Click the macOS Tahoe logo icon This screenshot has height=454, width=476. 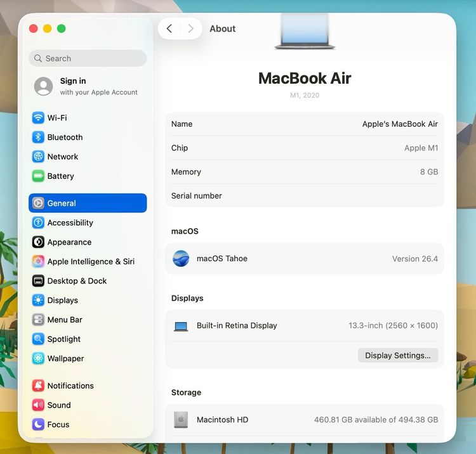coord(181,259)
